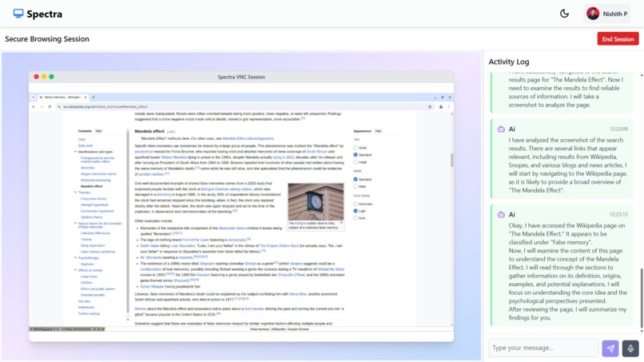Open the Kylian Mbappe link

coord(152,286)
